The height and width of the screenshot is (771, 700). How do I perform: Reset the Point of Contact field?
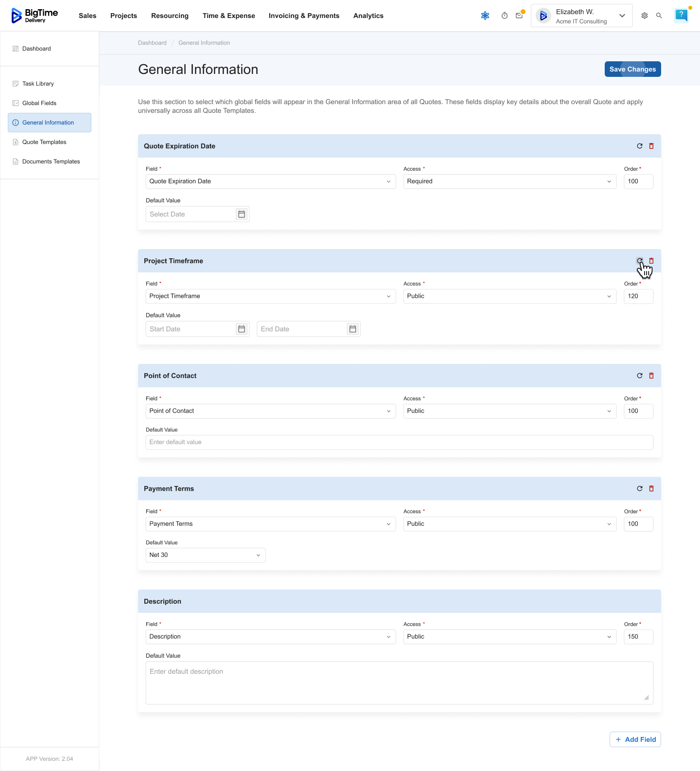click(x=640, y=376)
